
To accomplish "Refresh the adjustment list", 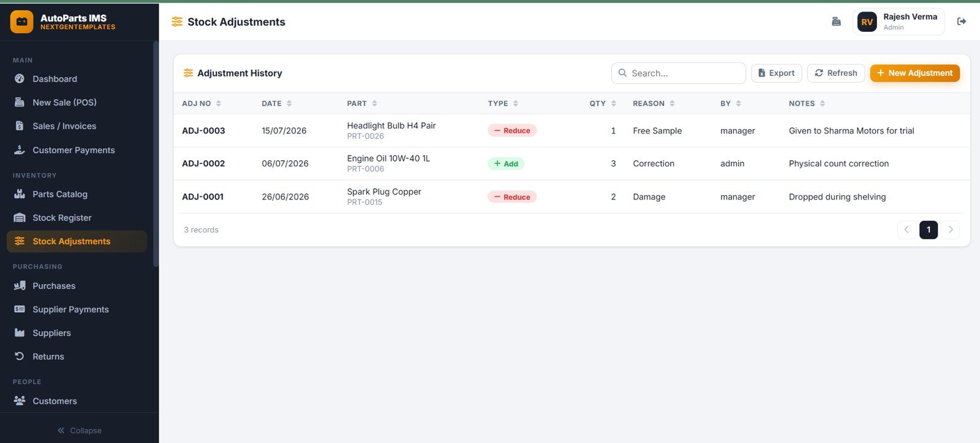I will pyautogui.click(x=836, y=73).
